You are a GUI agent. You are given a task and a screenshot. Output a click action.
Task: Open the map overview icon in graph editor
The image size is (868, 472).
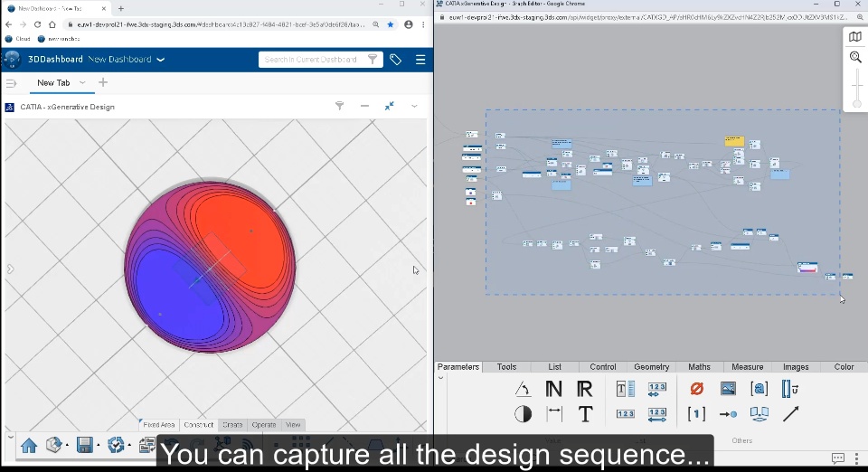pyautogui.click(x=855, y=36)
